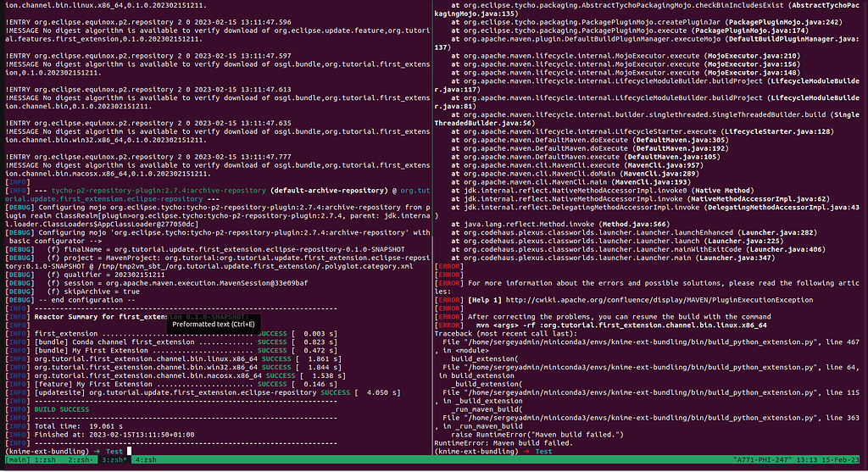Click the [main] session name in status bar
868x472 pixels.
[x=15, y=459]
